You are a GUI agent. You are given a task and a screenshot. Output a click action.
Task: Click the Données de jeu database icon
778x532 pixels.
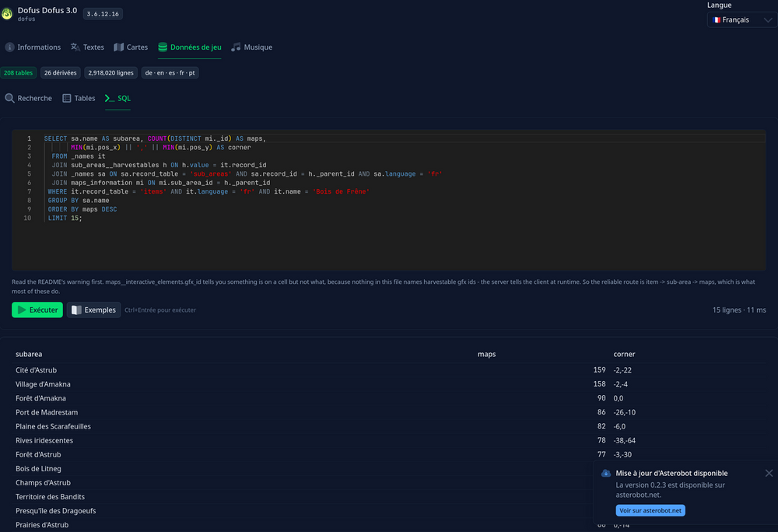coord(163,47)
